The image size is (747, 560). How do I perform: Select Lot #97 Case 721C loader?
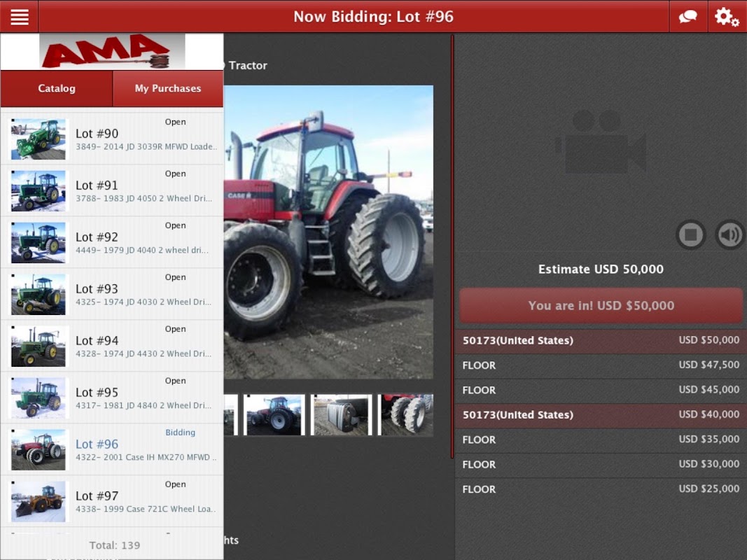tap(112, 501)
